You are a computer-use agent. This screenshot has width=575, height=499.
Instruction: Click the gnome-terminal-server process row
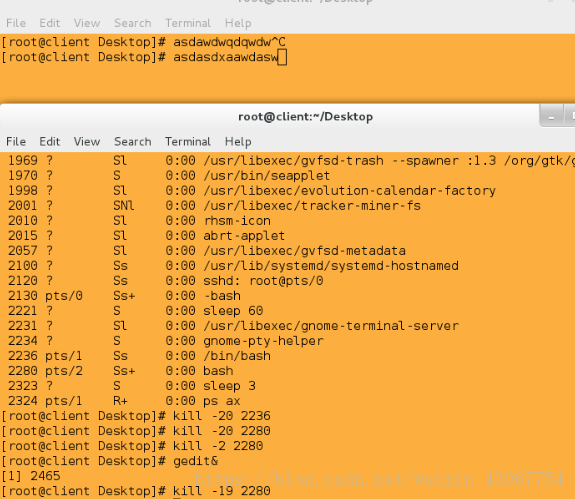pyautogui.click(x=233, y=326)
